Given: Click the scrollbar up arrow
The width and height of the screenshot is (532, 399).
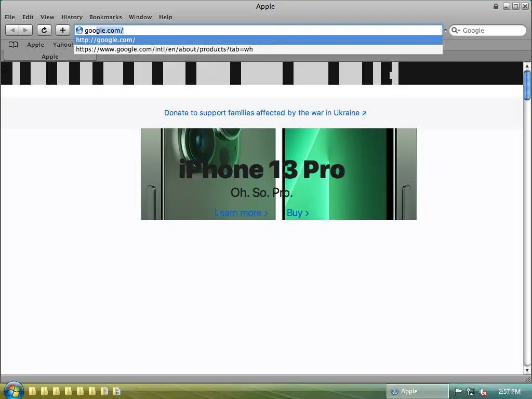Looking at the screenshot, I should [x=527, y=65].
